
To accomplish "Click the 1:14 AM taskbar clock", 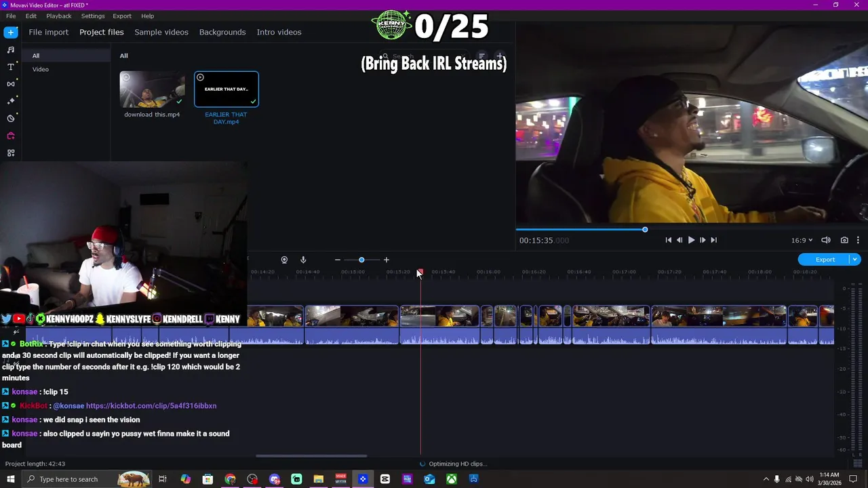I will click(x=829, y=479).
